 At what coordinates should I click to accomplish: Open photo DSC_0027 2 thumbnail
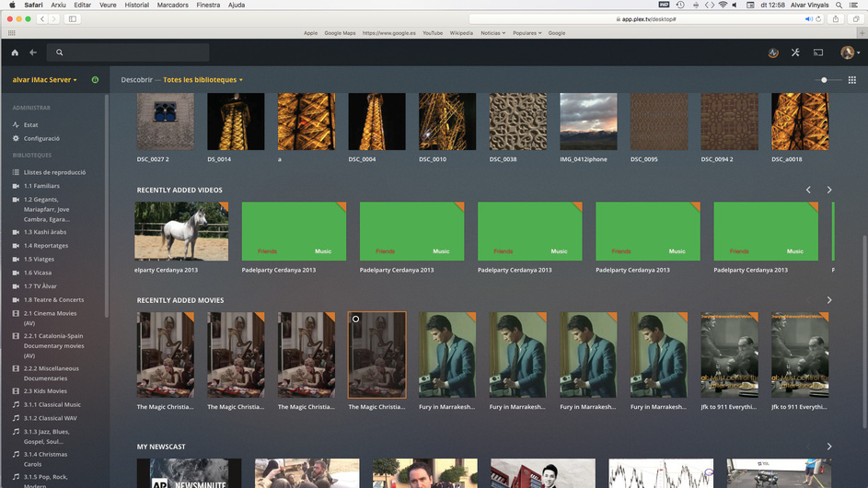click(165, 122)
